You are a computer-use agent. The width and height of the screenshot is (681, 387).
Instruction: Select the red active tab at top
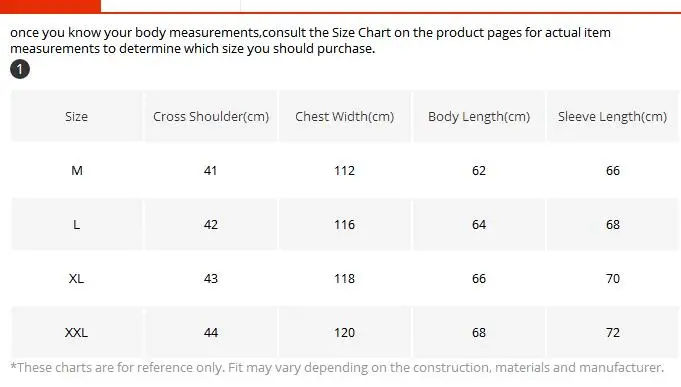[50, 6]
